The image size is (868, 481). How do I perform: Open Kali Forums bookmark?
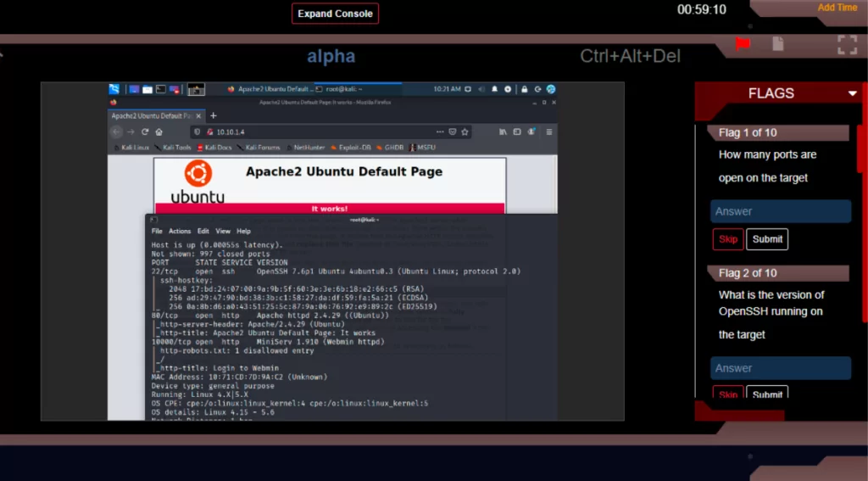pyautogui.click(x=259, y=148)
